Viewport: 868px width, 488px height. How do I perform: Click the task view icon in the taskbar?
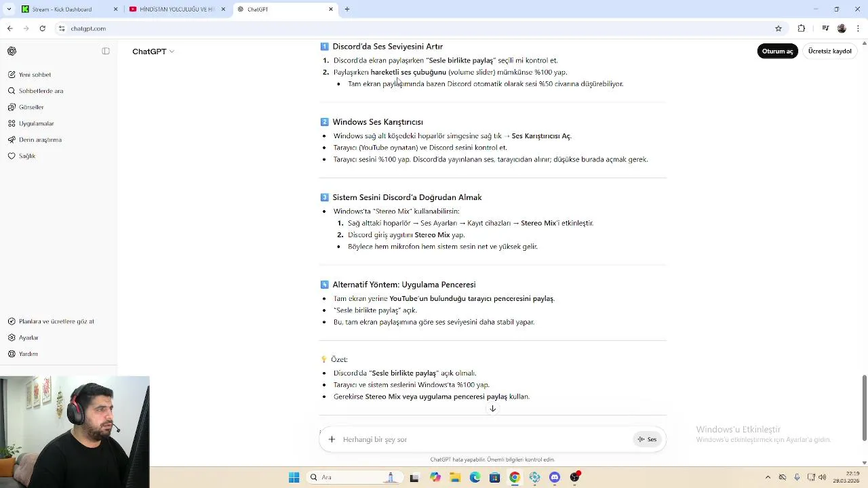(414, 478)
